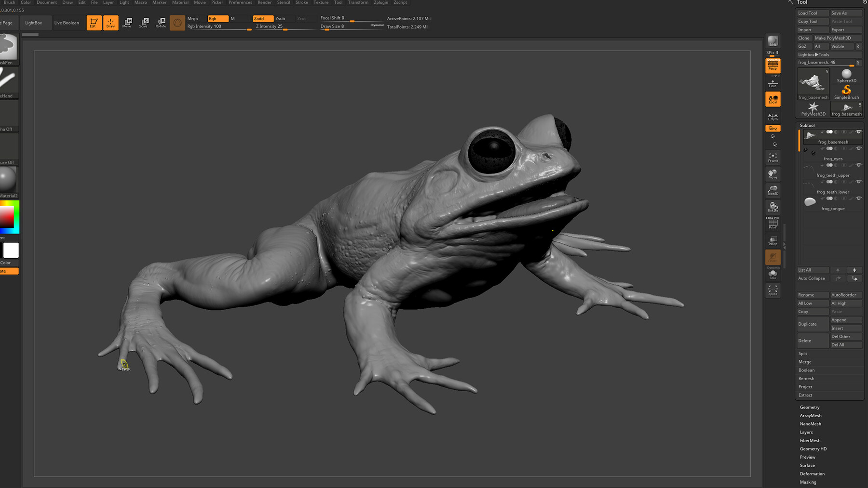Open the Tool menu

[338, 2]
